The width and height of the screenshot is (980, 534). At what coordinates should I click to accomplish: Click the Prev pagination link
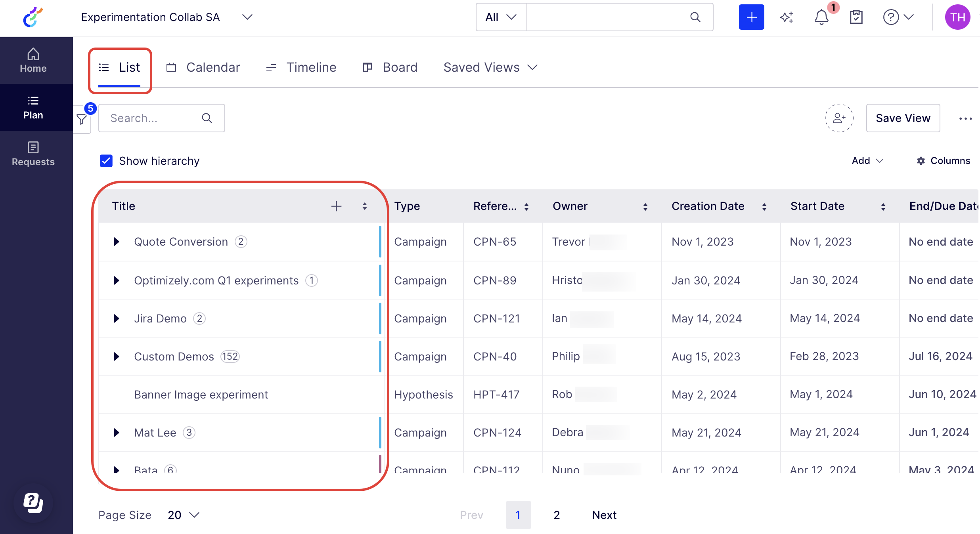[471, 515]
